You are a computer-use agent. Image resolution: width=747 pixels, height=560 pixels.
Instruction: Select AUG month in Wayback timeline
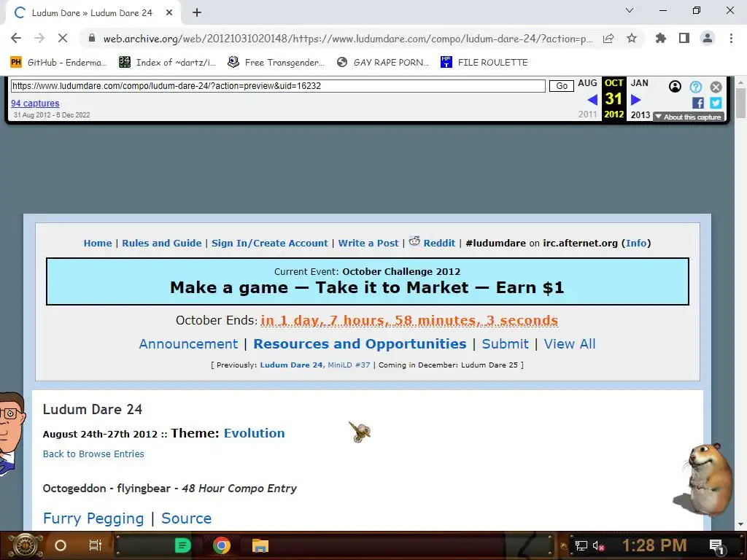pos(587,83)
